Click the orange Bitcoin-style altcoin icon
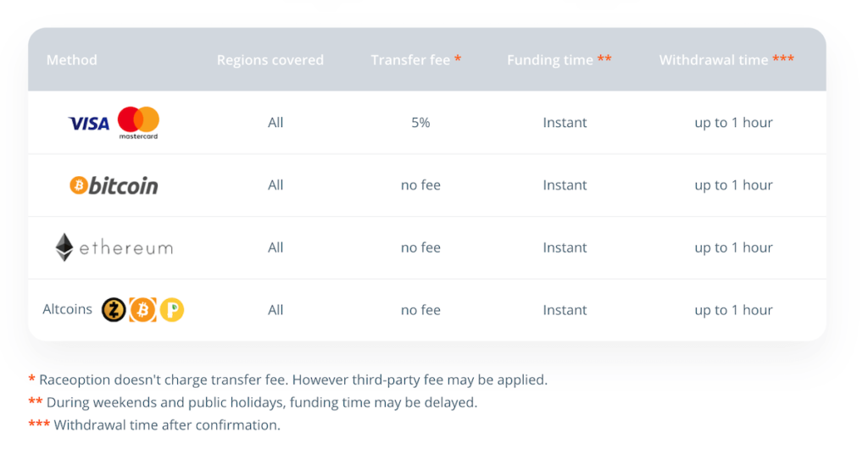The image size is (868, 471). (x=142, y=309)
